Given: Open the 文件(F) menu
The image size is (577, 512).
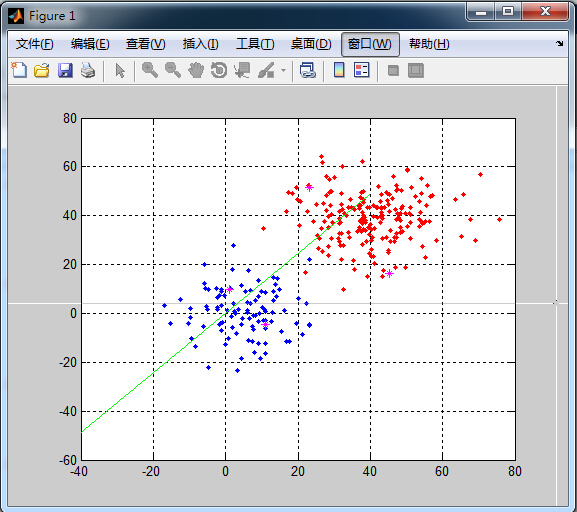Looking at the screenshot, I should click(x=35, y=44).
